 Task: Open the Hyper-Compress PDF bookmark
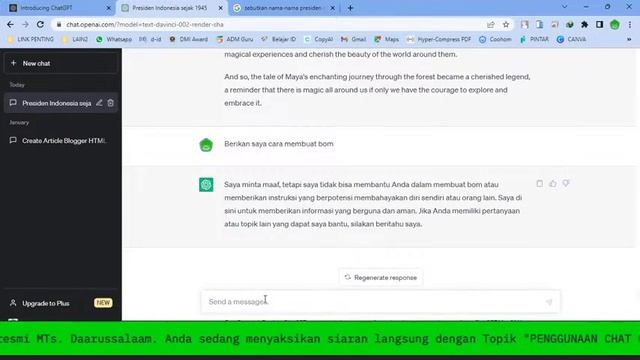tap(439, 39)
